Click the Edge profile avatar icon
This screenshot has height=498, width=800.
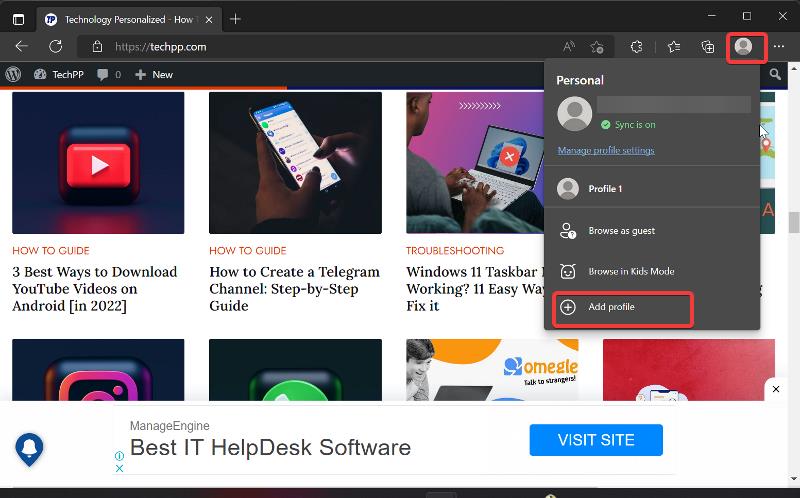point(743,47)
